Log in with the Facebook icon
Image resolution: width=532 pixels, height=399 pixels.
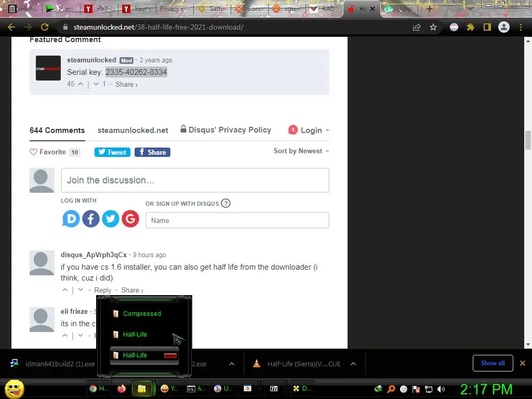90,219
